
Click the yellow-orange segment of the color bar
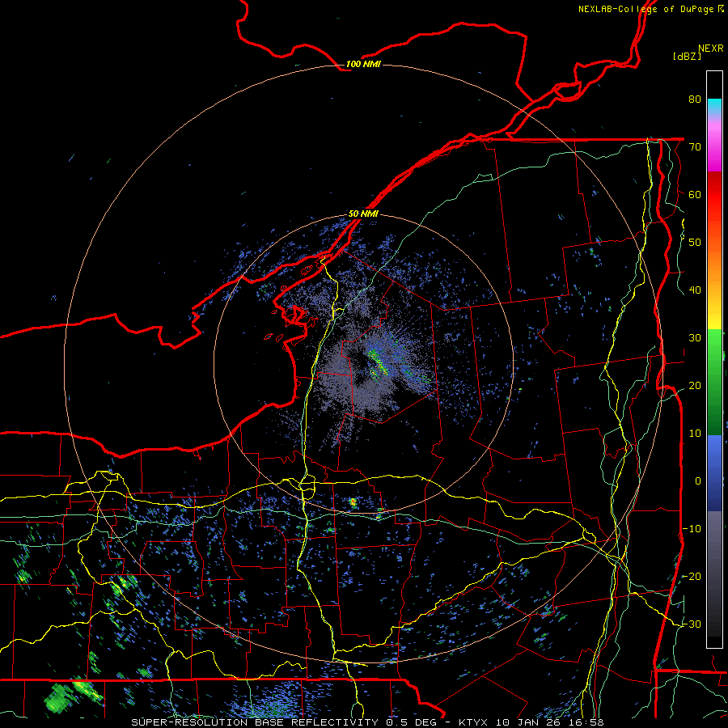pos(714,286)
